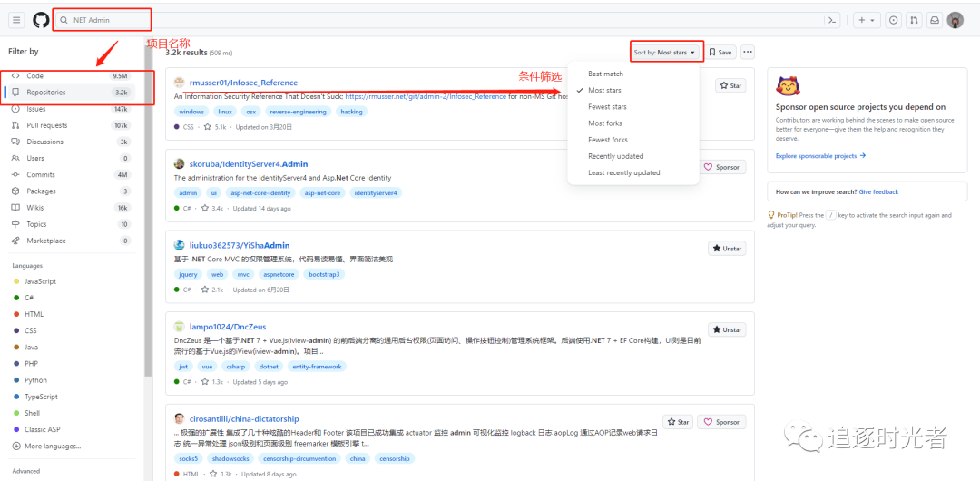Go to GitHub home via Octocat logo
The image size is (980, 481).
pos(41,20)
